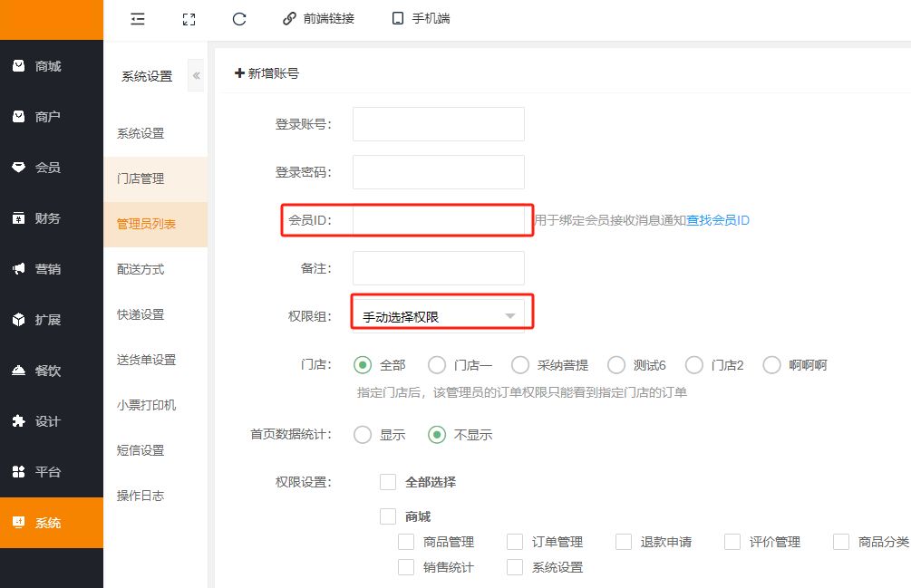
Task: Select the 门店一 radio button
Action: click(437, 365)
